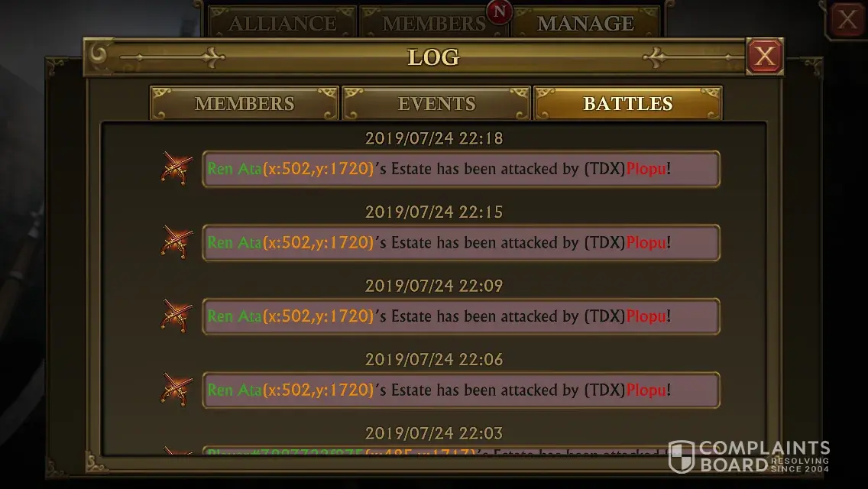Viewport: 868px width, 489px height.
Task: Close the alliance screen with corner X
Action: (x=847, y=20)
